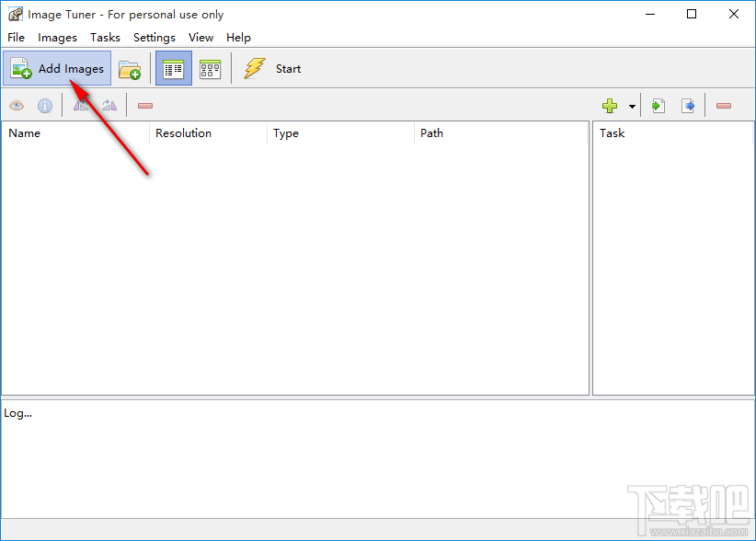Sort list by Resolution column
The width and height of the screenshot is (756, 541).
208,133
